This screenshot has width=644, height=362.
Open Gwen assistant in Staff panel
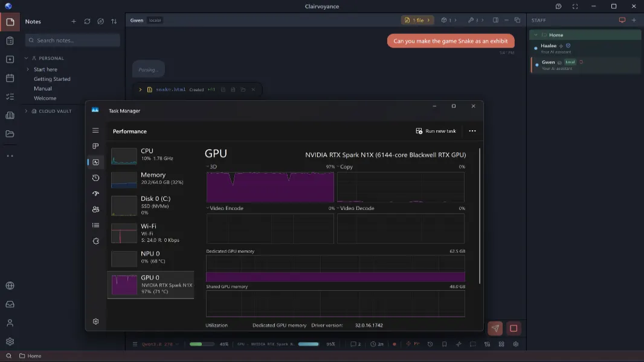pos(585,65)
